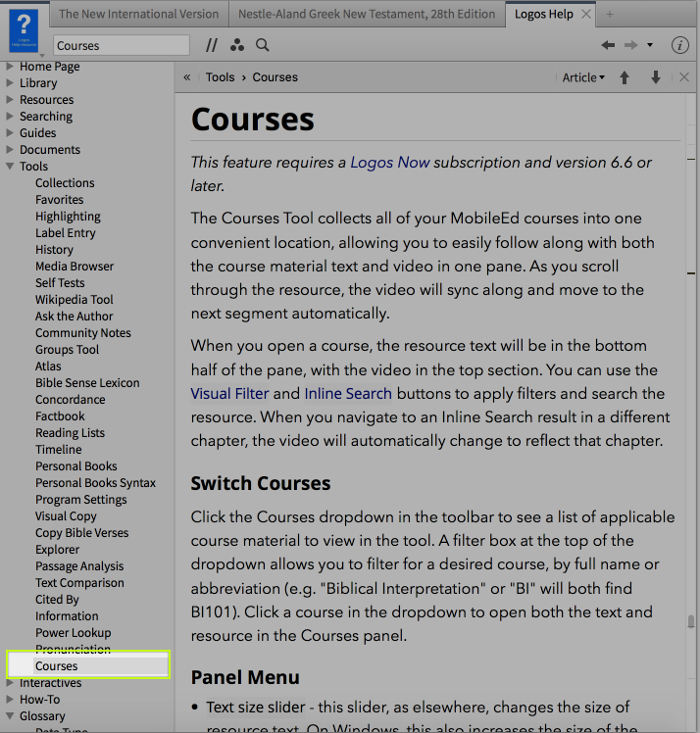Open the Timeline help topic
This screenshot has height=733, width=700.
point(59,449)
